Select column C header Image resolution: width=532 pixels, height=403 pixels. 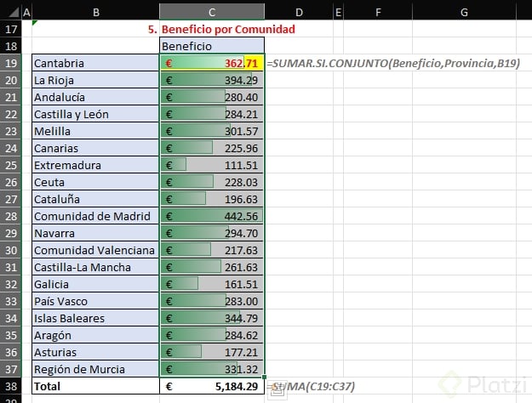(x=211, y=12)
